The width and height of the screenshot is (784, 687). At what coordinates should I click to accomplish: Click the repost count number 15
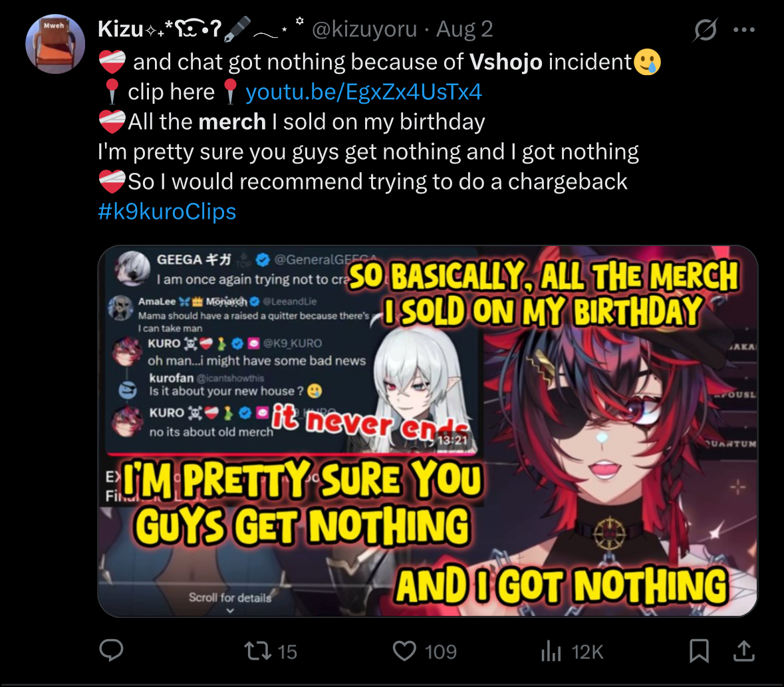tap(287, 652)
